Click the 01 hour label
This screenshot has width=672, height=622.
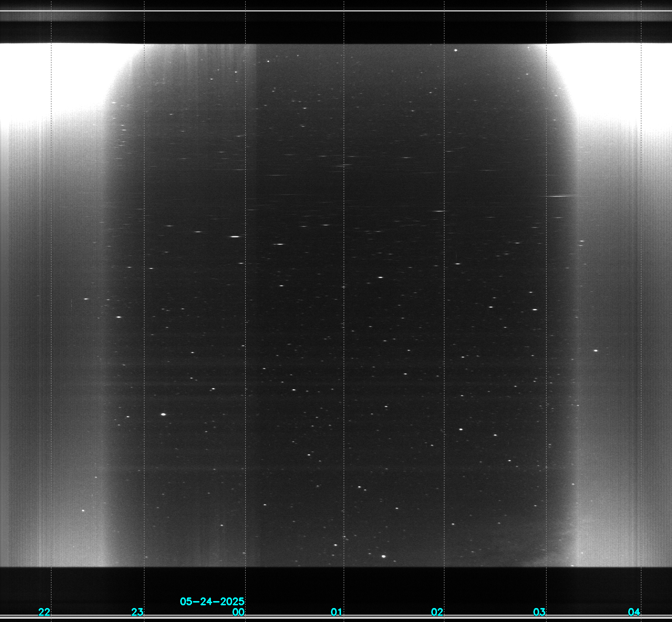click(x=336, y=612)
